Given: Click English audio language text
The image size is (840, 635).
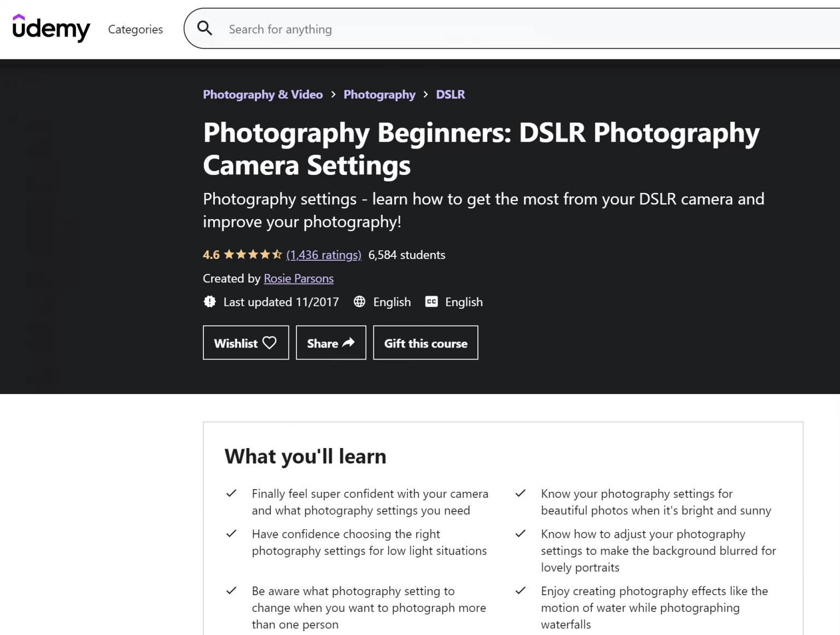Looking at the screenshot, I should pyautogui.click(x=392, y=302).
